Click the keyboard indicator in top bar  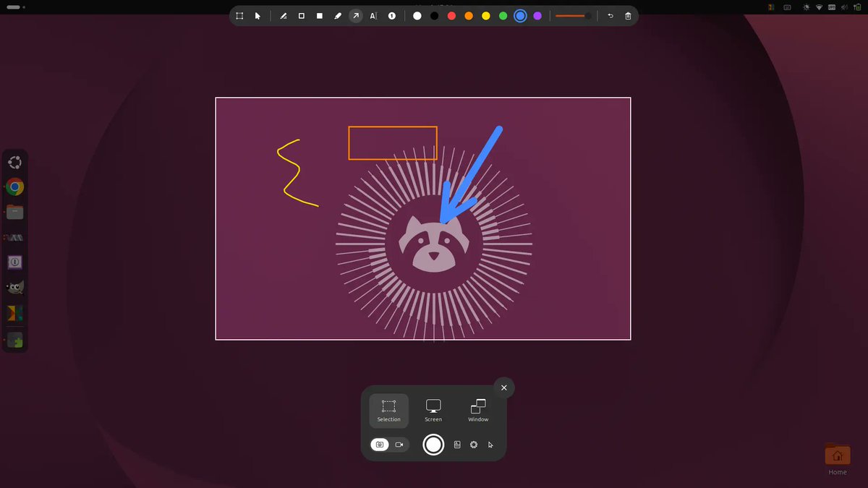pyautogui.click(x=787, y=7)
